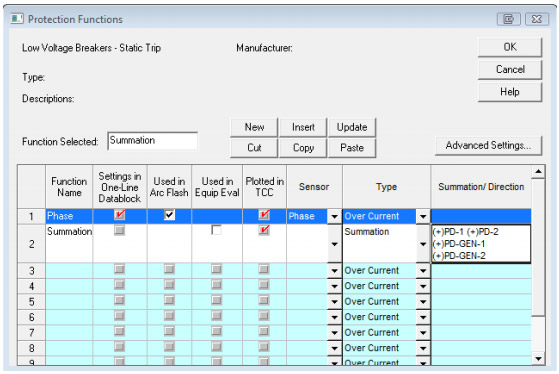The image size is (559, 374).
Task: Open Sensor dropdown in row 7
Action: [x=334, y=333]
